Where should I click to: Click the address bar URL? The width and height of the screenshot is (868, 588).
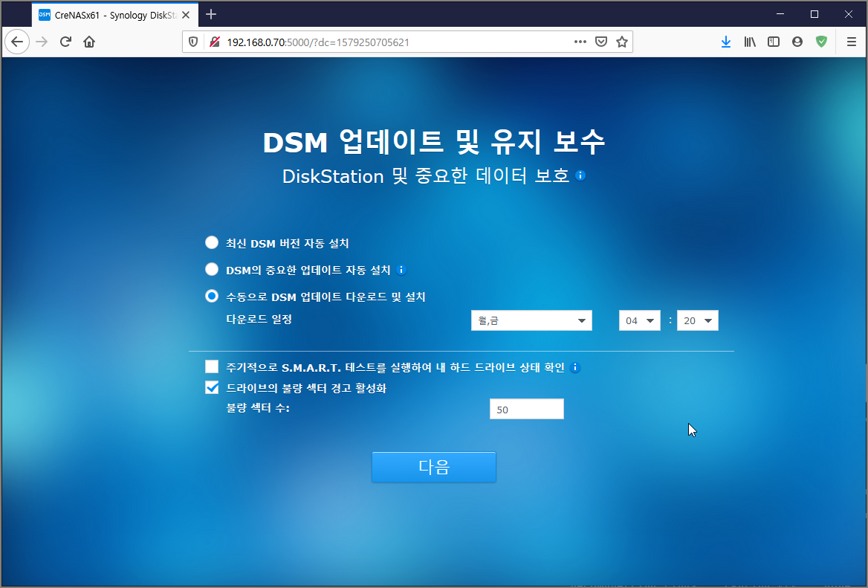tap(318, 42)
